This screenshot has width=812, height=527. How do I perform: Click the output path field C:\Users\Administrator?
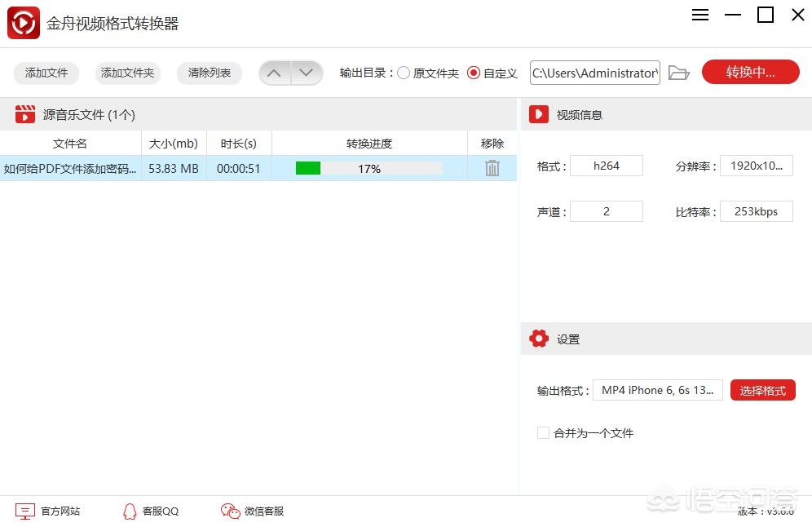point(595,73)
